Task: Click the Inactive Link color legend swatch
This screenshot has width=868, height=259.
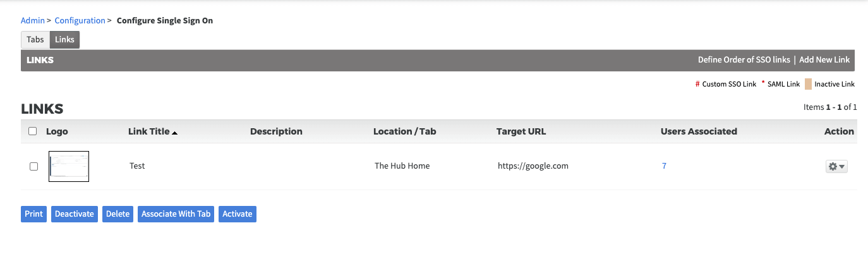Action: point(808,84)
